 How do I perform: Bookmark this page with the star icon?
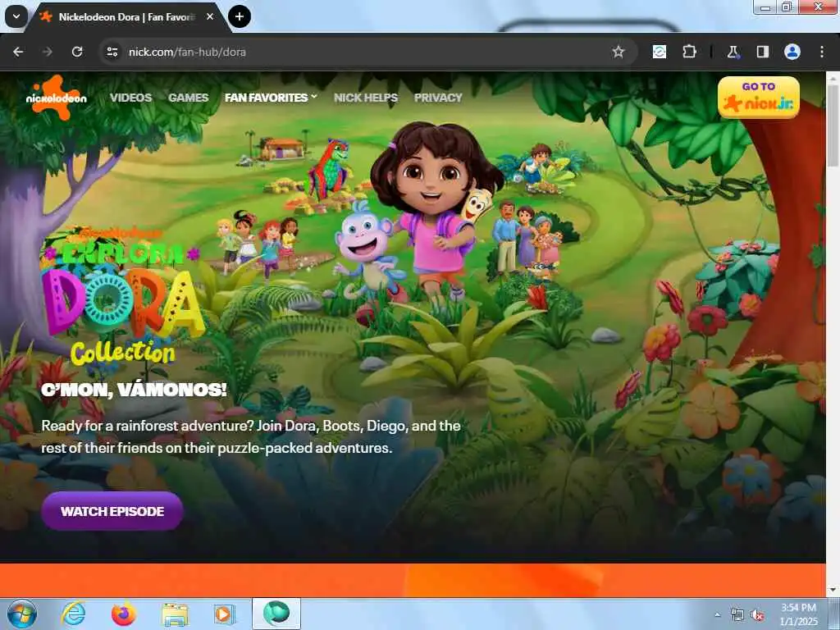(x=619, y=52)
